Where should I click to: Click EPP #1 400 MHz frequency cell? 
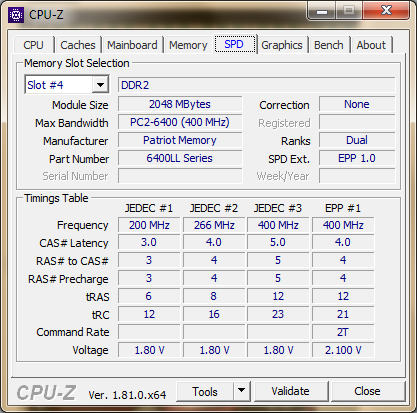(343, 225)
